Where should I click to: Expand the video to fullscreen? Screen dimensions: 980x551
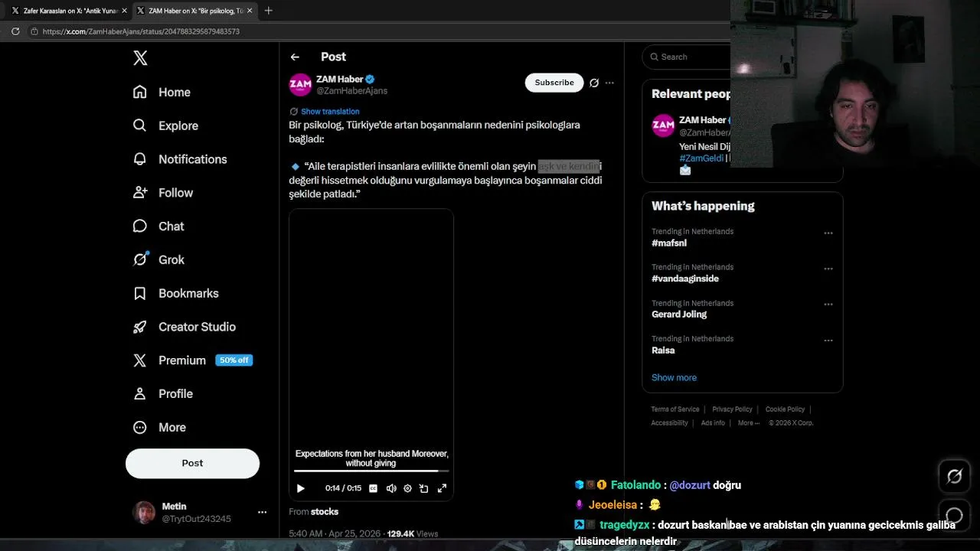[x=442, y=488]
